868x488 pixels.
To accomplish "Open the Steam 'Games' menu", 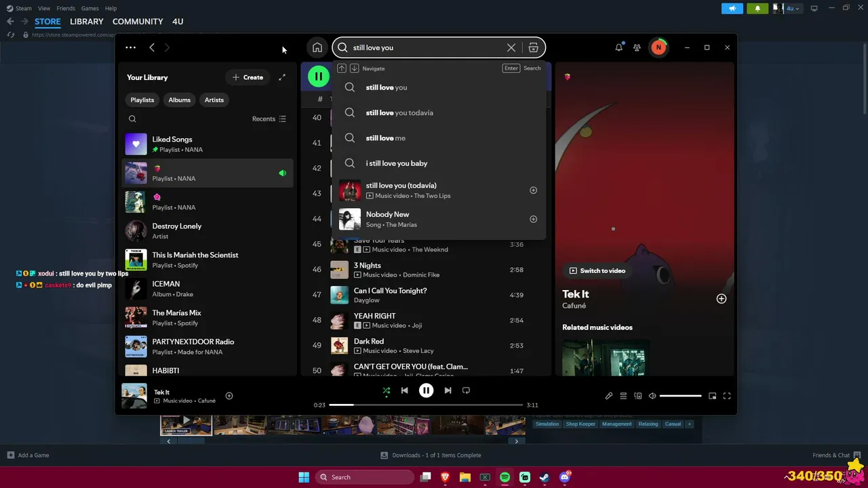I will coord(90,8).
